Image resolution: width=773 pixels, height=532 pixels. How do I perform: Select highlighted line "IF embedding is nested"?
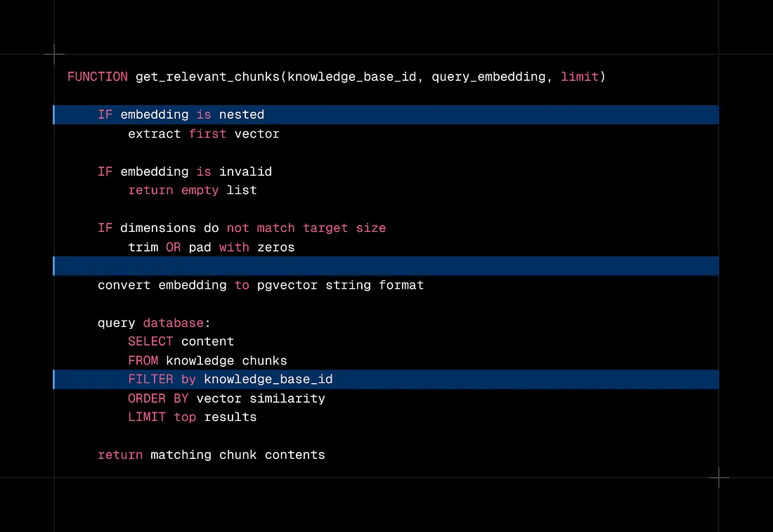[x=181, y=115]
